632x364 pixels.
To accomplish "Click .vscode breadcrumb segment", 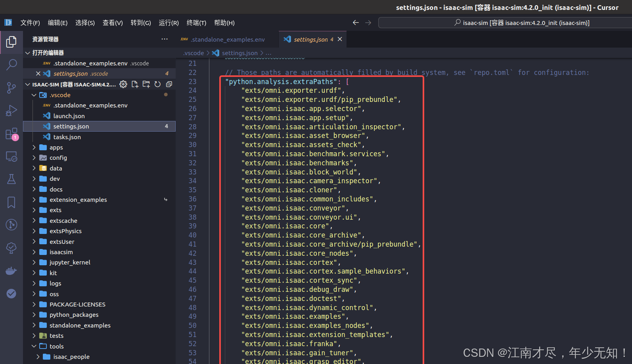I will pos(193,53).
